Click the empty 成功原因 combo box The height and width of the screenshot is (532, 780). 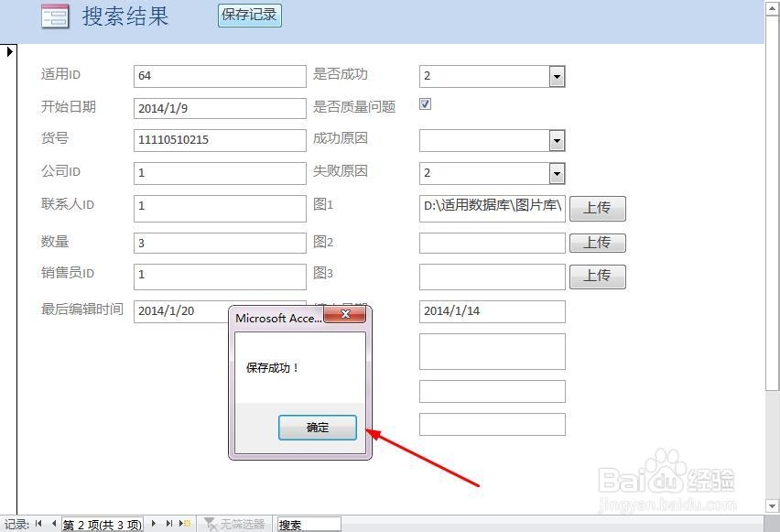(484, 141)
